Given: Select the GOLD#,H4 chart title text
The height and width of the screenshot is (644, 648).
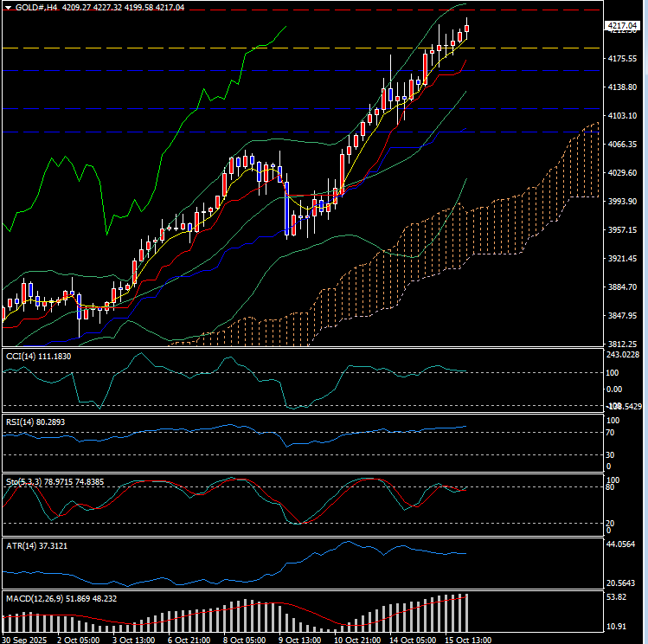Looking at the screenshot, I should [x=36, y=7].
